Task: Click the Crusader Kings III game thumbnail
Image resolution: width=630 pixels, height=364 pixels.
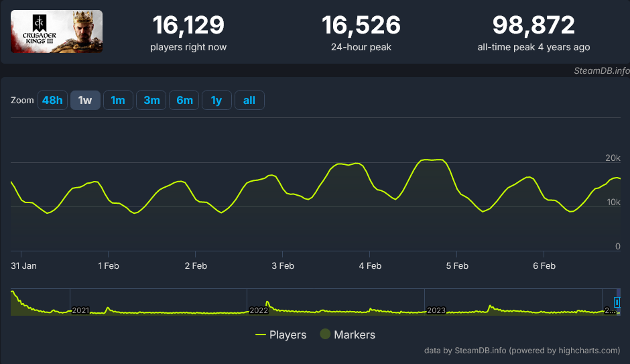Action: 57,32
